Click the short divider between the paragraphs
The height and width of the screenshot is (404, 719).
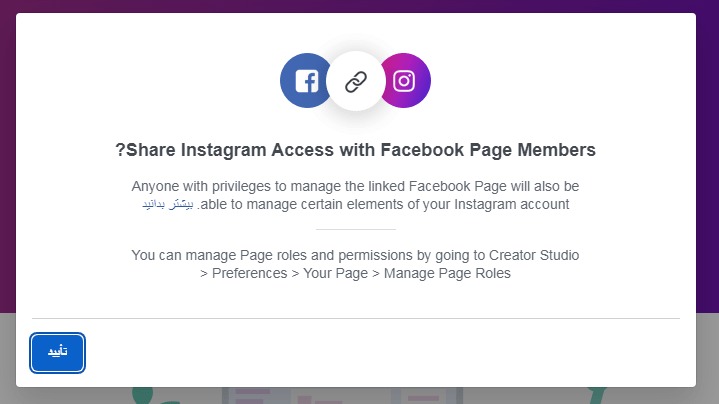tap(355, 229)
